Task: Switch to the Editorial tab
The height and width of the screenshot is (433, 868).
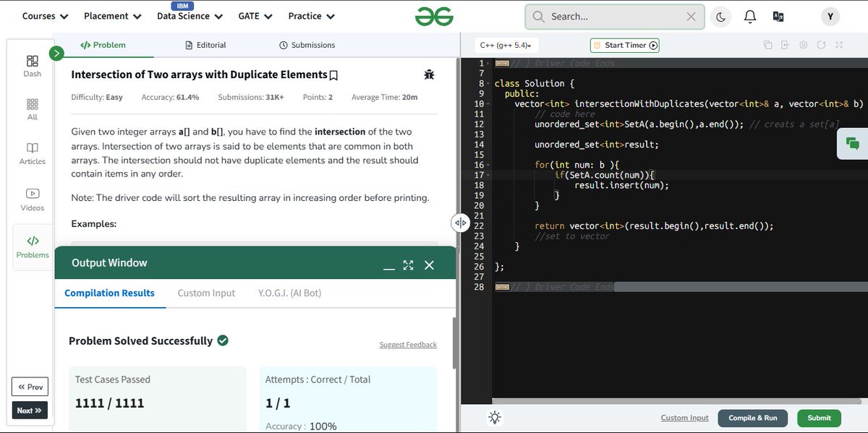Action: pyautogui.click(x=205, y=44)
